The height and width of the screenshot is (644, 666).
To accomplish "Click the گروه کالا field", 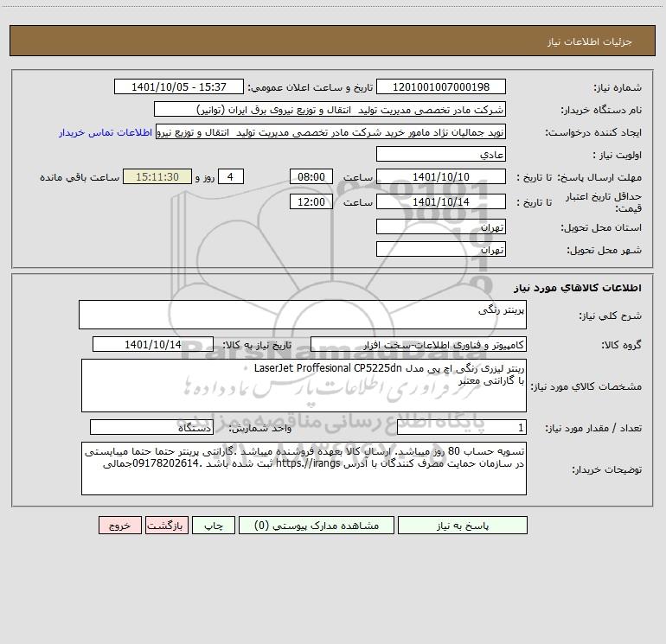I will [x=419, y=344].
